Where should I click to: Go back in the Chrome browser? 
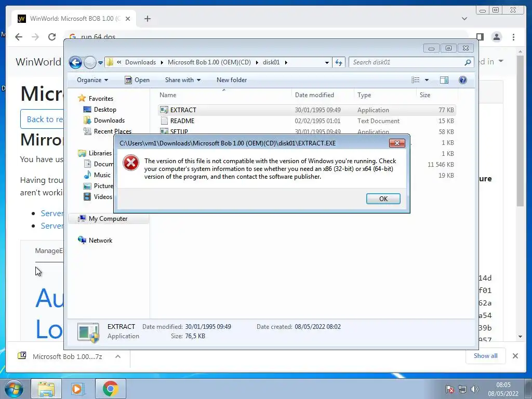[19, 37]
